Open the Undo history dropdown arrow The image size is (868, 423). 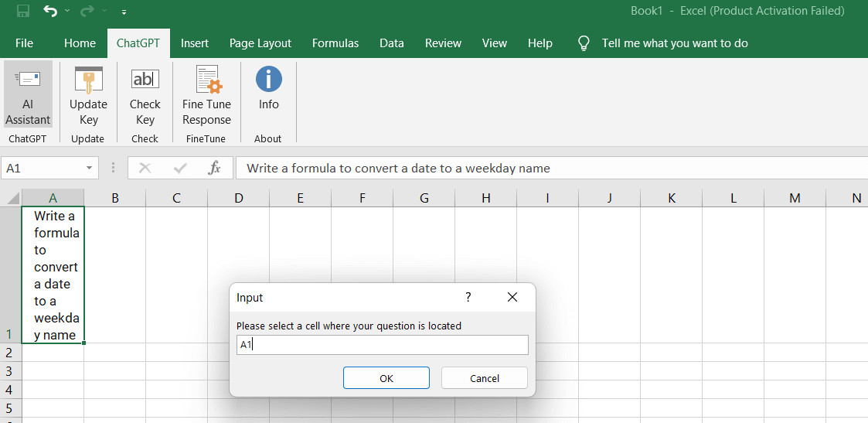point(67,11)
